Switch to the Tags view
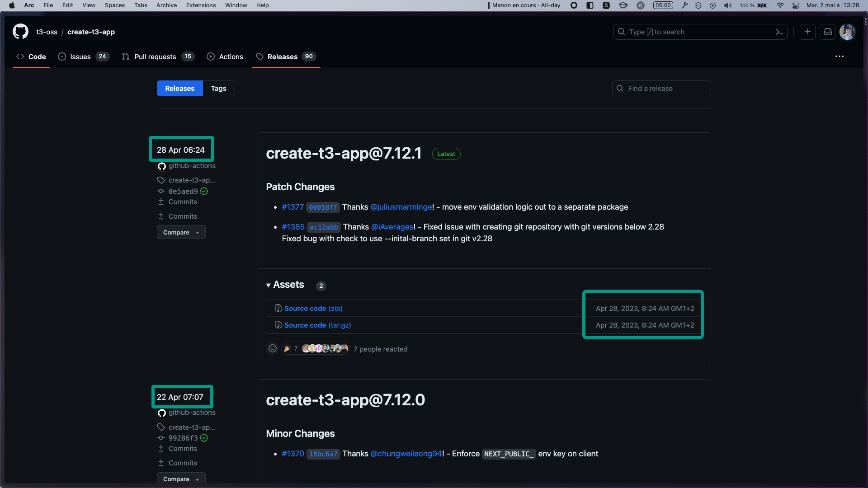The height and width of the screenshot is (488, 868). (x=218, y=88)
